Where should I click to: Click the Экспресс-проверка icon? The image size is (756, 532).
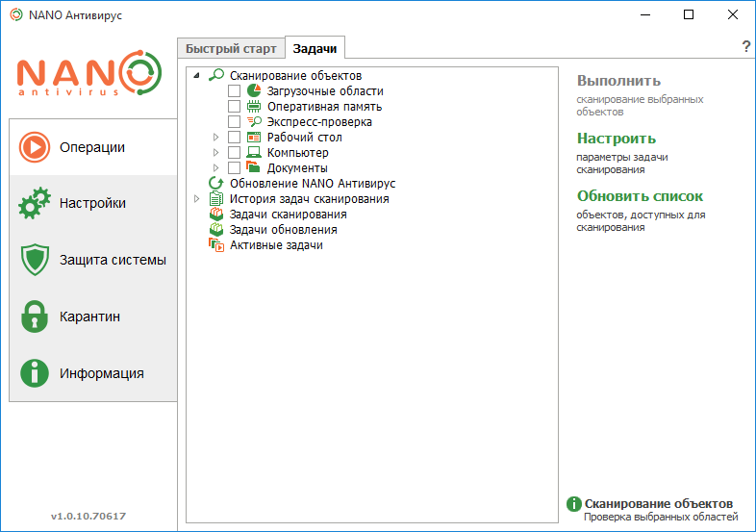[x=254, y=121]
